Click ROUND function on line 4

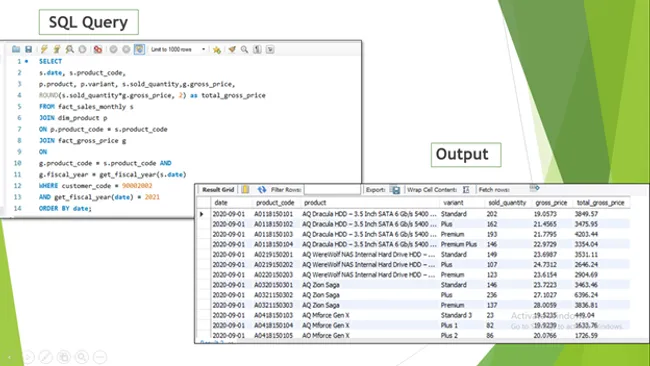[49, 95]
